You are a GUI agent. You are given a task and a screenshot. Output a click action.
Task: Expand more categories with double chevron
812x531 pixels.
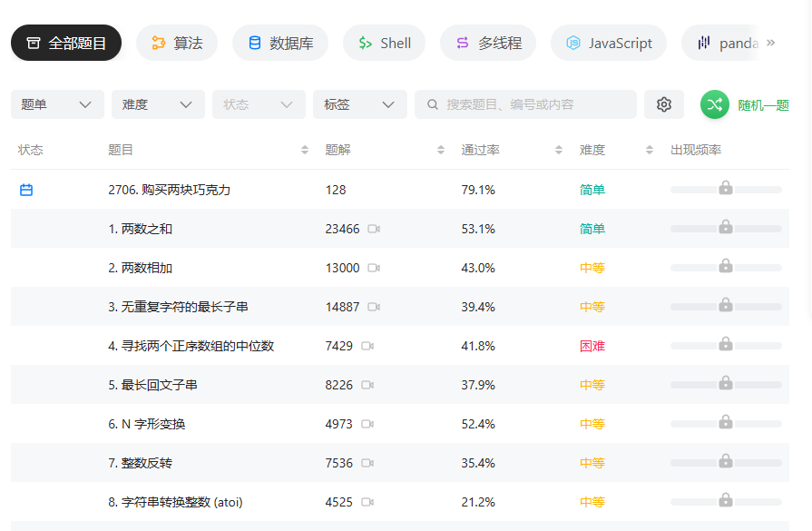[770, 43]
